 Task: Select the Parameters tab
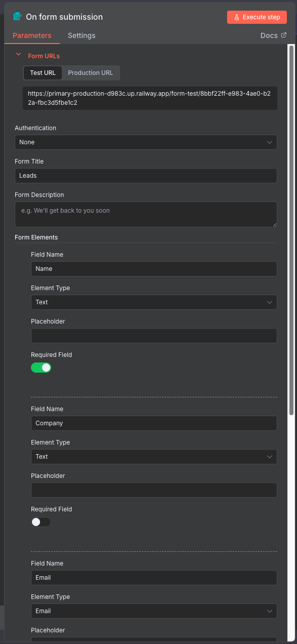pos(32,35)
